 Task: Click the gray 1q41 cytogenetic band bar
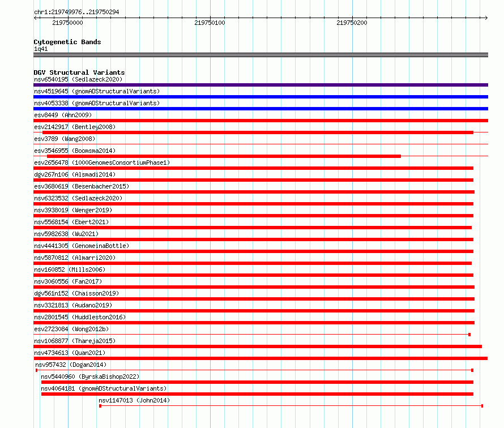260,55
